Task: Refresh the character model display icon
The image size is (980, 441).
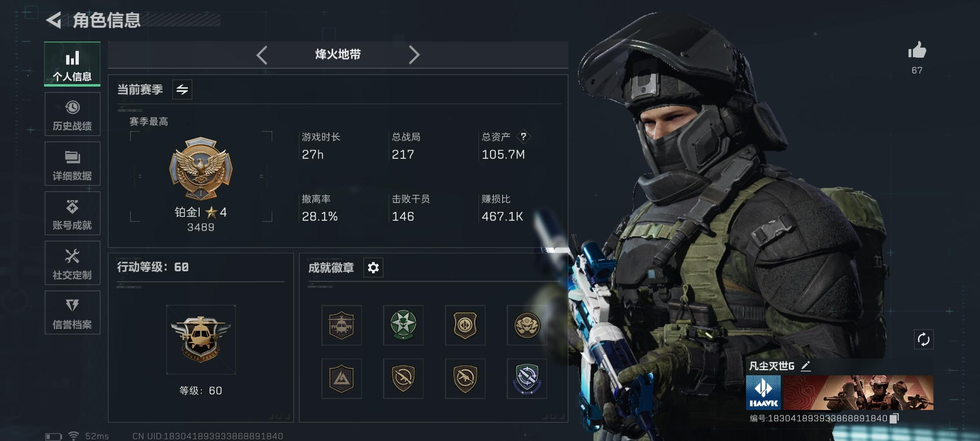Action: pos(923,339)
